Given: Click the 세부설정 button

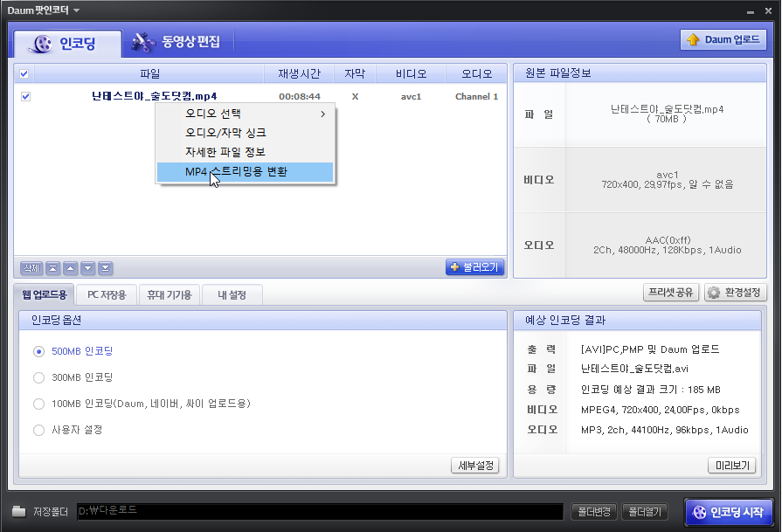Looking at the screenshot, I should pos(475,466).
